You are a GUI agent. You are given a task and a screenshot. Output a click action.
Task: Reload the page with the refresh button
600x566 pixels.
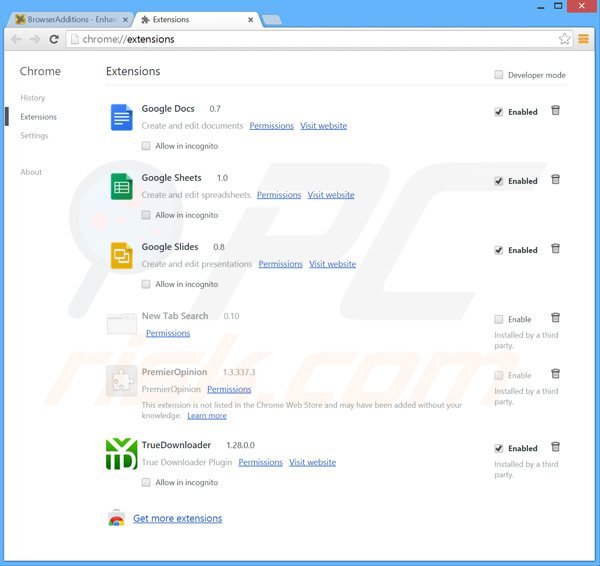pyautogui.click(x=54, y=39)
